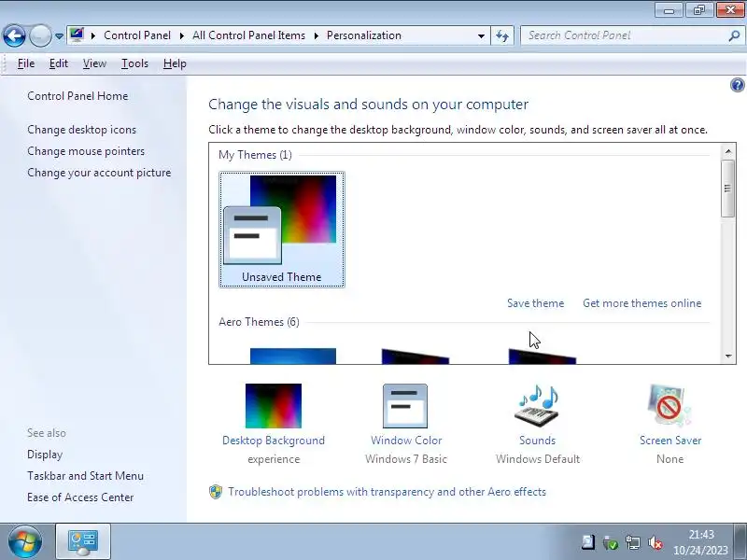Select the Unsaved Theme thumbnail
Image resolution: width=747 pixels, height=560 pixels.
click(282, 230)
